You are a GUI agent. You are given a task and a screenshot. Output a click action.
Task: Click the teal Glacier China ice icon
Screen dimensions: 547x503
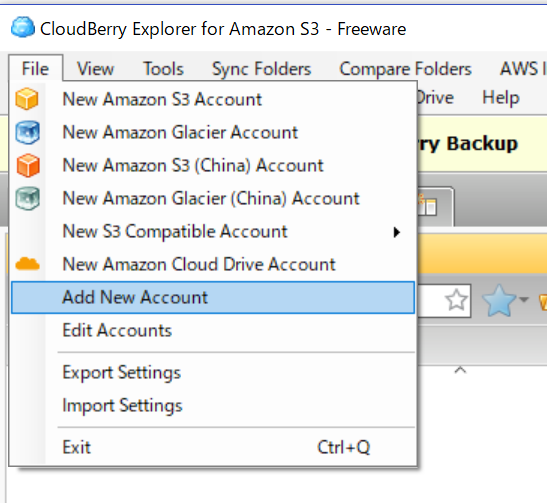pyautogui.click(x=27, y=198)
